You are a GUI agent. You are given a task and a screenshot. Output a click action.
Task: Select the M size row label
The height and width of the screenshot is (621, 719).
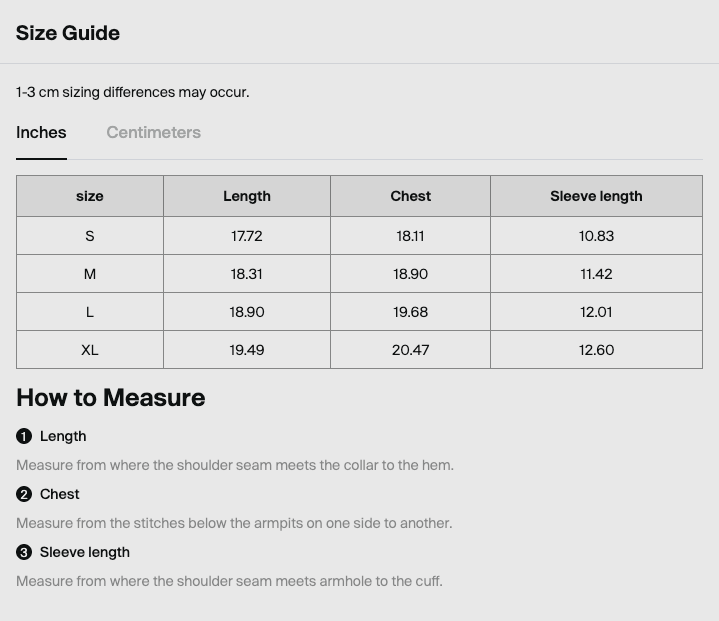point(90,274)
